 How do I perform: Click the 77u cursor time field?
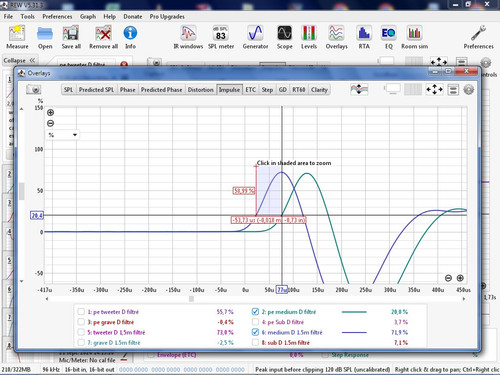[282, 290]
